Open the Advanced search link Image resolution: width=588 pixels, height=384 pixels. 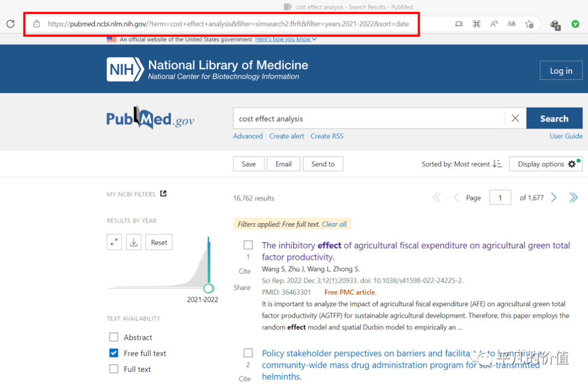click(248, 136)
